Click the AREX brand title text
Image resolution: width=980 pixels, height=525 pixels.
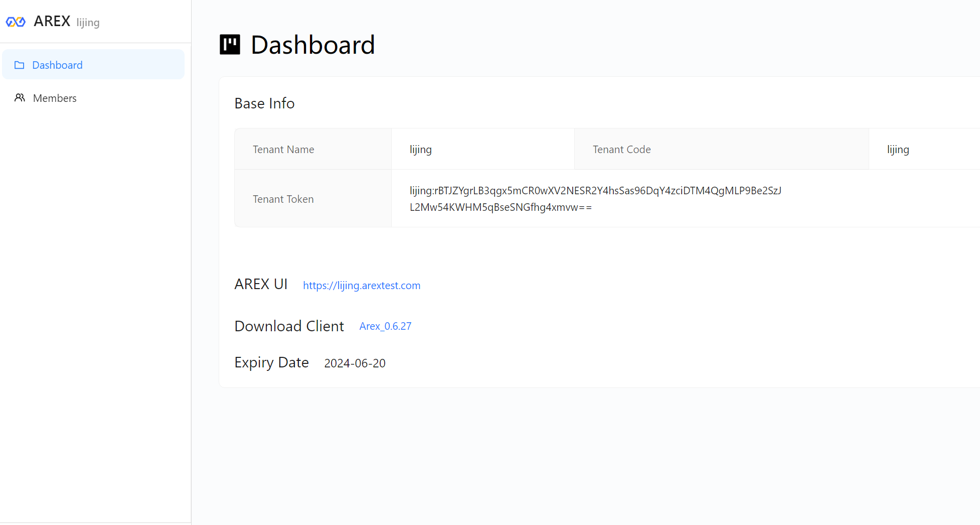[x=52, y=21]
